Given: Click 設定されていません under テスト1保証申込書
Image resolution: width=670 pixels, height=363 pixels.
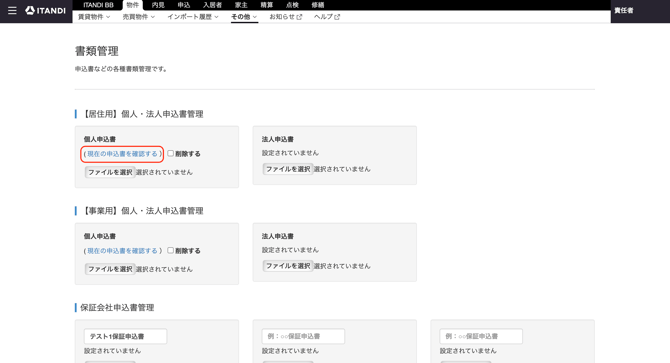Looking at the screenshot, I should pyautogui.click(x=112, y=351).
